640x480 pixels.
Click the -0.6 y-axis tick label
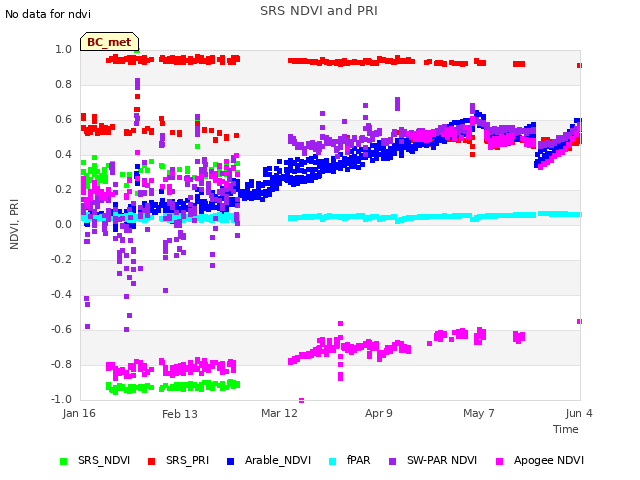coord(61,329)
